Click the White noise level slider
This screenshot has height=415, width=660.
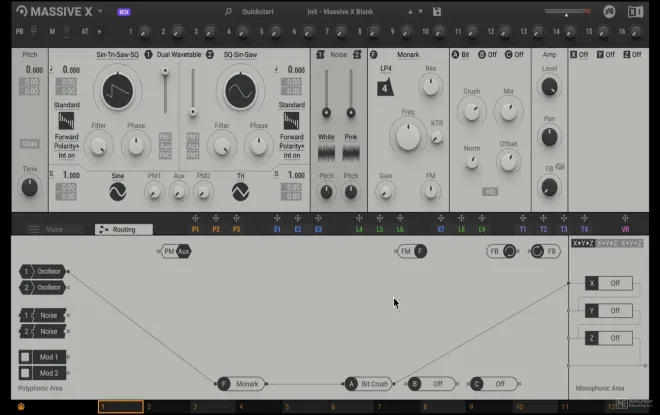[x=326, y=93]
